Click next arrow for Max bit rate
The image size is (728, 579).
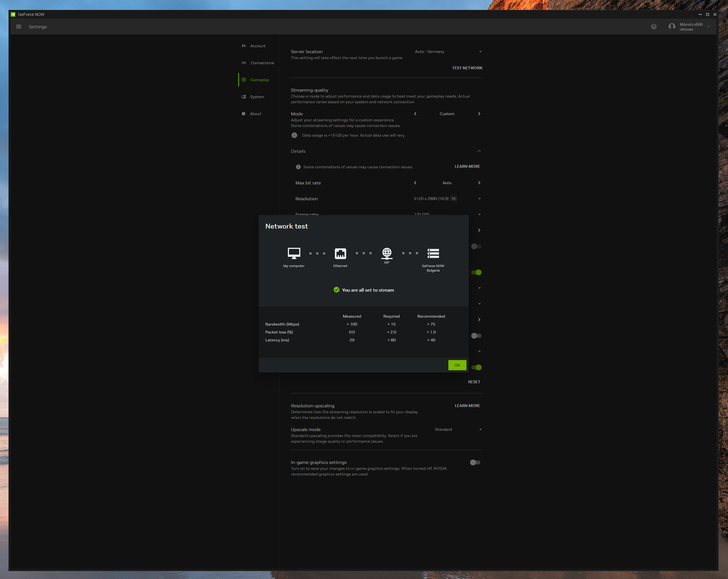[x=479, y=183]
